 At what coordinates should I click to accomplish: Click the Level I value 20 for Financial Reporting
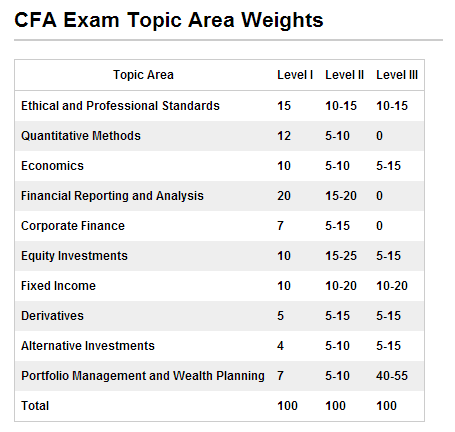click(284, 196)
